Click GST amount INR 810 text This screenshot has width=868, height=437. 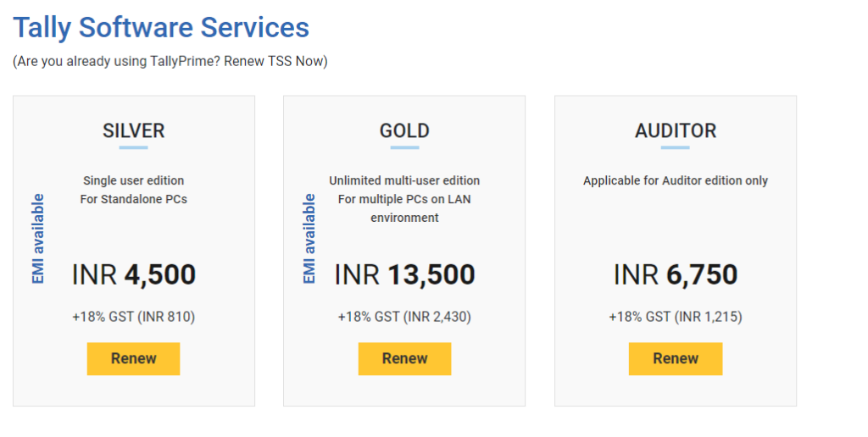(134, 318)
